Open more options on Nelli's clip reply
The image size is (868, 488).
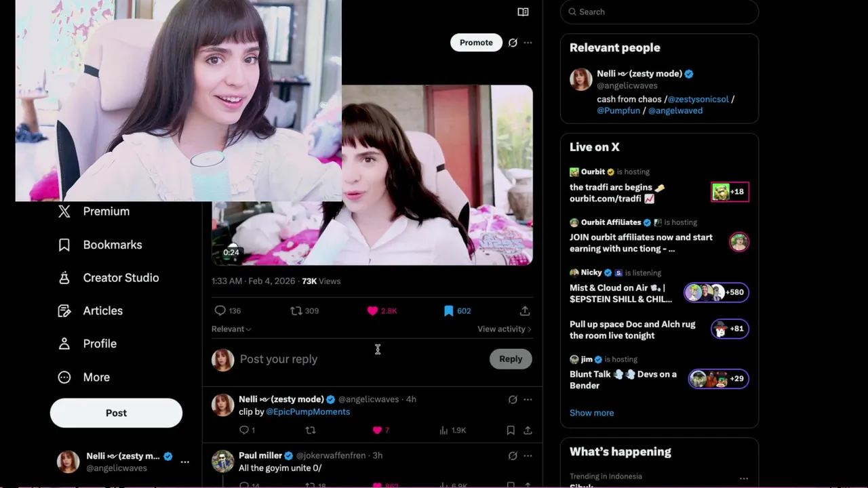(x=528, y=399)
